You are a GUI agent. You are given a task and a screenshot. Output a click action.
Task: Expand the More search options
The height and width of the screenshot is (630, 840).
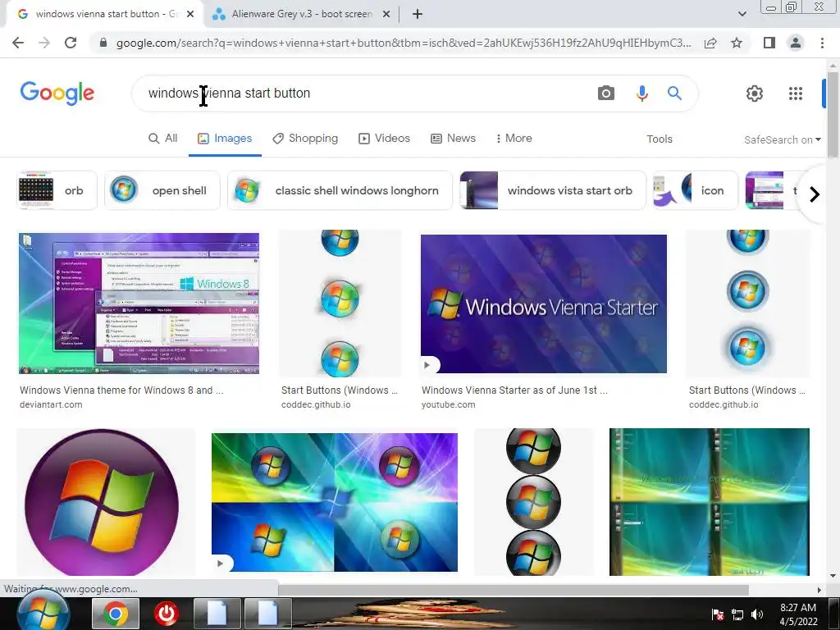tap(514, 138)
